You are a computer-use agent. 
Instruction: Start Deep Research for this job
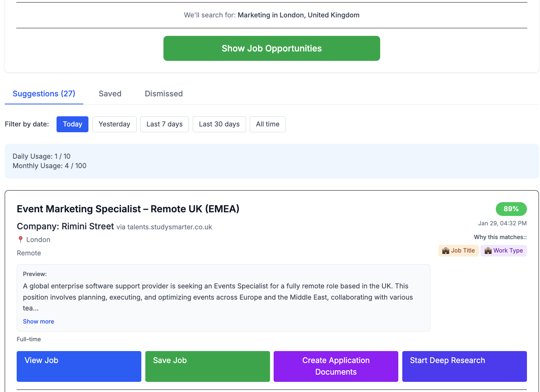coord(464,366)
